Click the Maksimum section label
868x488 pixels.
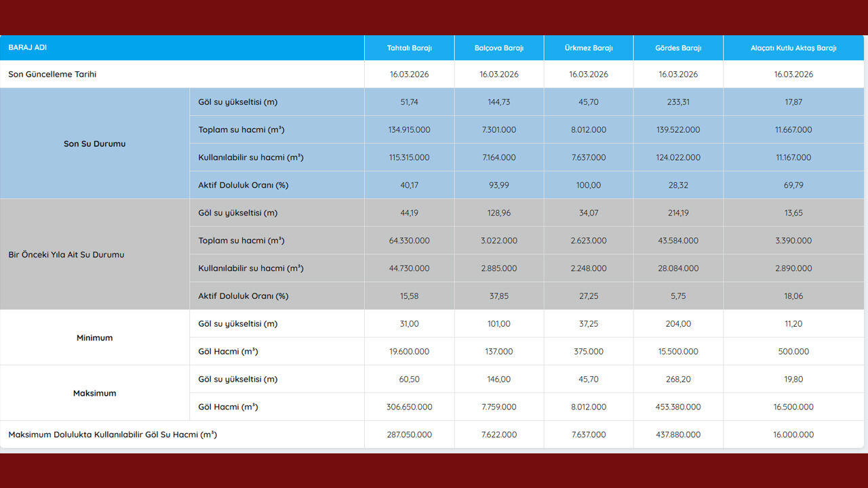pyautogui.click(x=94, y=393)
